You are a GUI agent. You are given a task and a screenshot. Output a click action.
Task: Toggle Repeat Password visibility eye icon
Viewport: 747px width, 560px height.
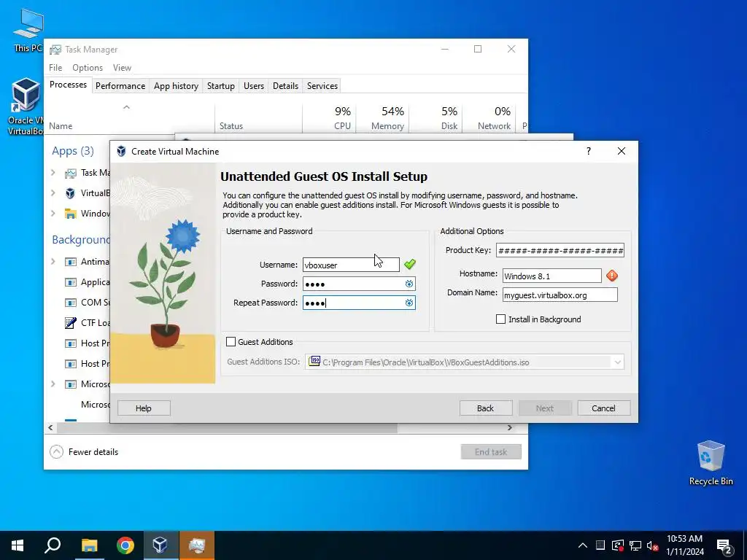[x=409, y=303]
